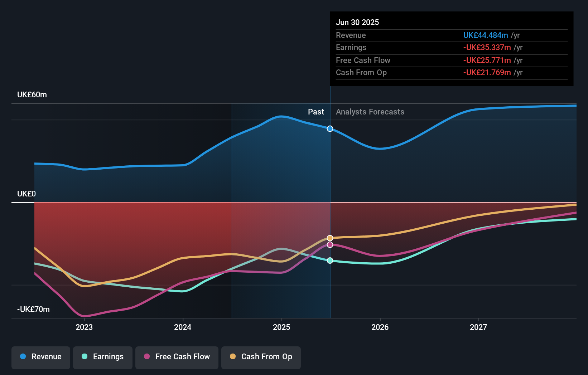This screenshot has height=375, width=588.
Task: Expand the Jun 30 2025 tooltip panel
Action: pyautogui.click(x=357, y=22)
